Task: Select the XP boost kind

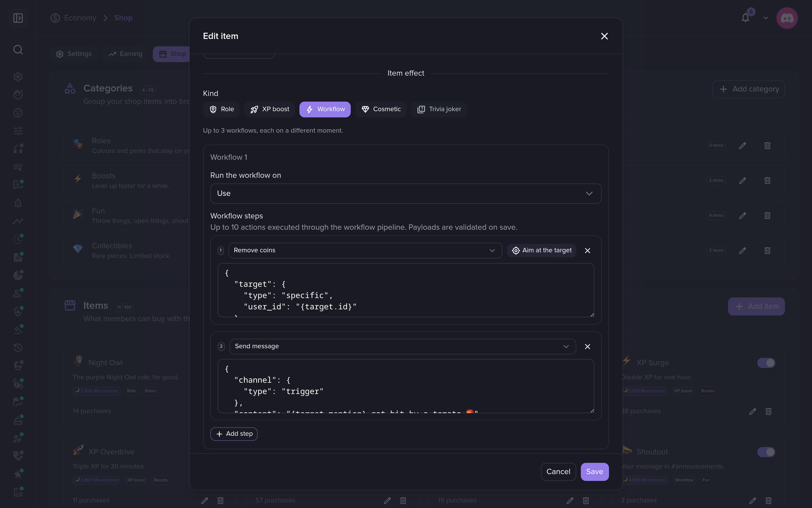Action: [x=270, y=109]
